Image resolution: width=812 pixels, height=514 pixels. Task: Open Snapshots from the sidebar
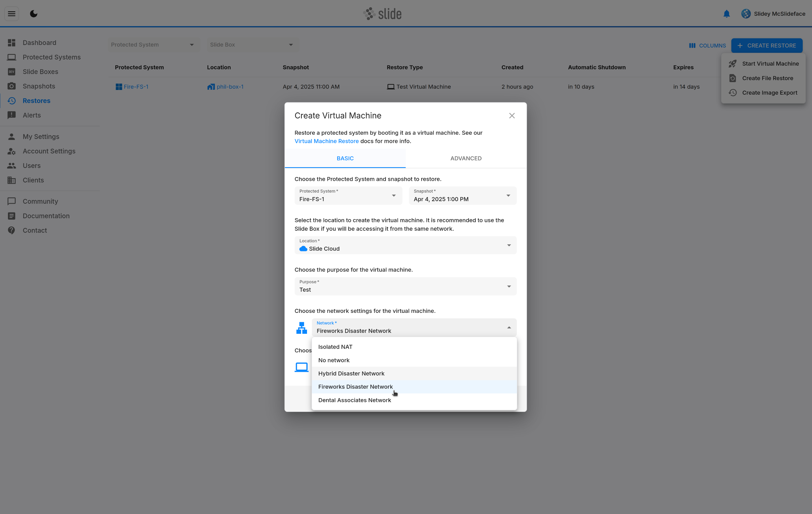point(39,86)
